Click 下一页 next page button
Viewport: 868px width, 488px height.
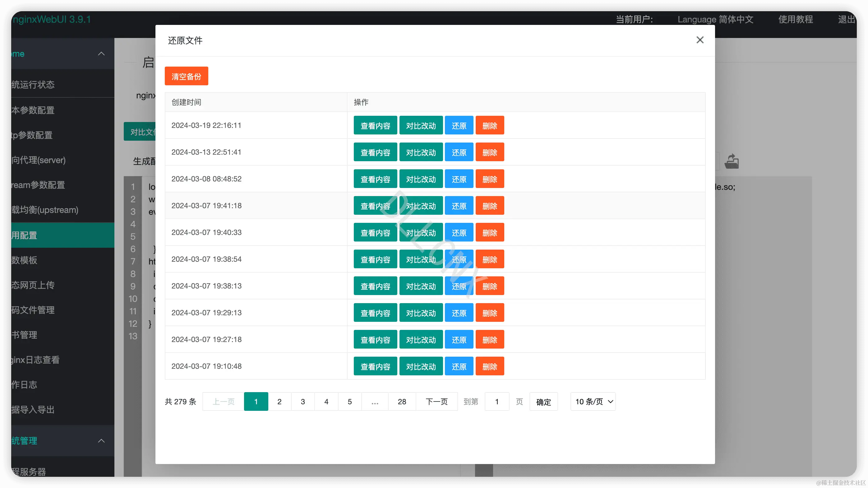[x=436, y=401]
